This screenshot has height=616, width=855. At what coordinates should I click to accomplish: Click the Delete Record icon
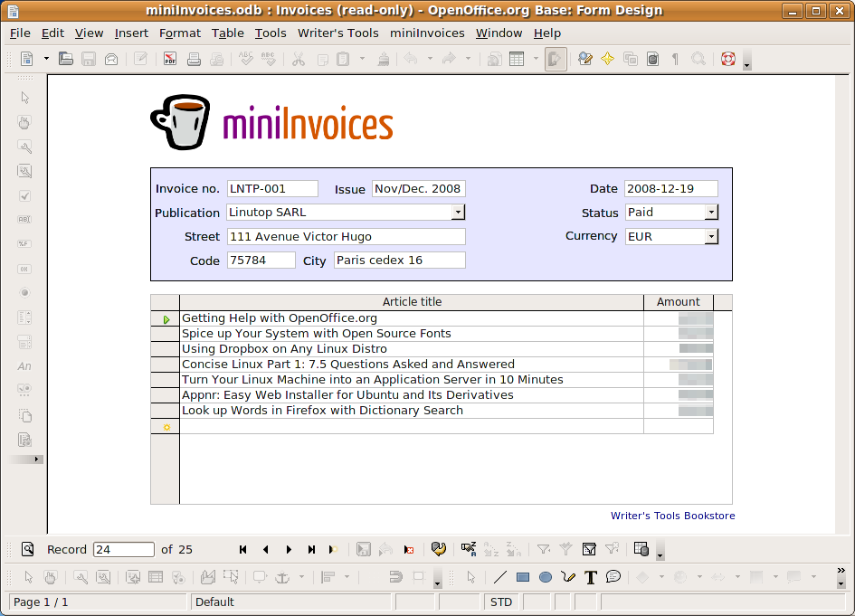[409, 549]
